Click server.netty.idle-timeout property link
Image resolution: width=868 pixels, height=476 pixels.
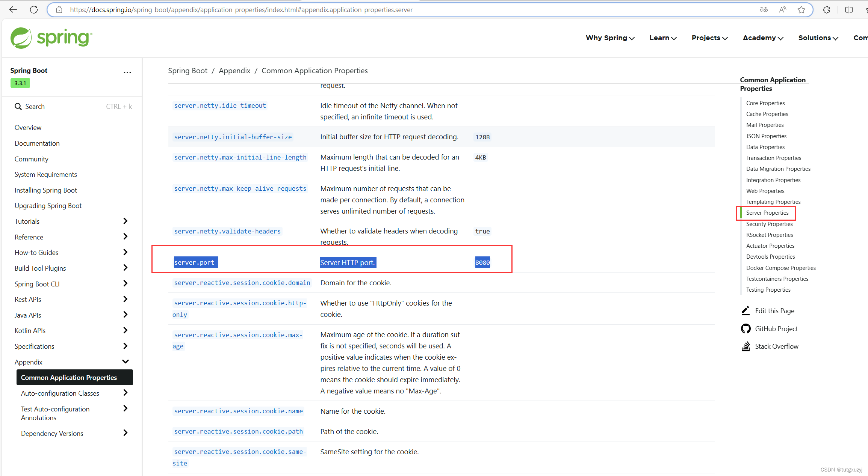click(220, 105)
